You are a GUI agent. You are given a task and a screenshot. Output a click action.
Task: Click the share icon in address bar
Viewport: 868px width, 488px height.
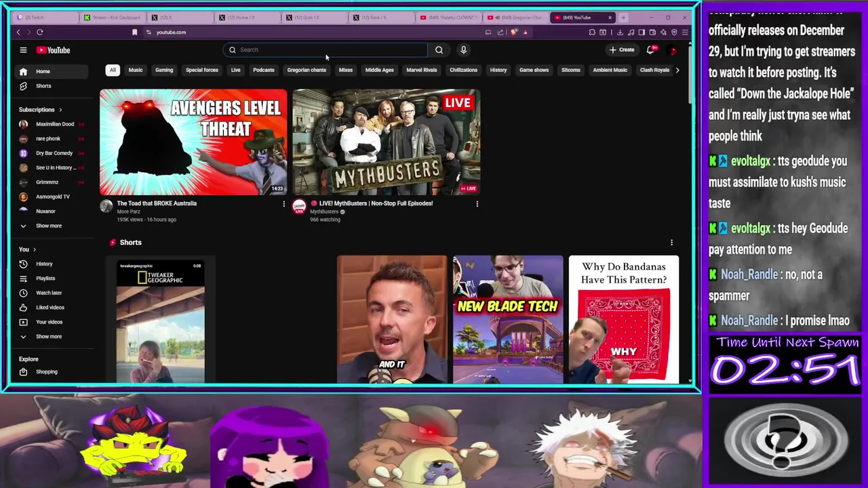tap(500, 32)
